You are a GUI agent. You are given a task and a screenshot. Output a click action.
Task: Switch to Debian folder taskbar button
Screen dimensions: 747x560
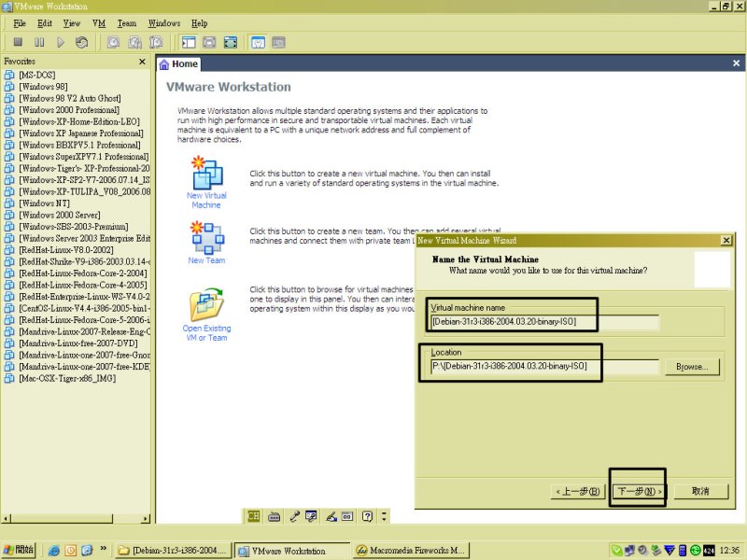[x=174, y=551]
